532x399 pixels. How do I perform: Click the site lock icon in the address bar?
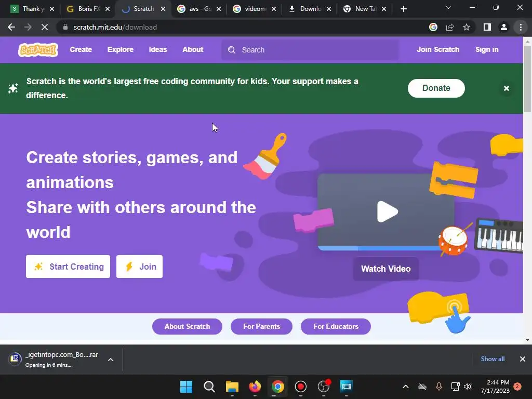65,27
